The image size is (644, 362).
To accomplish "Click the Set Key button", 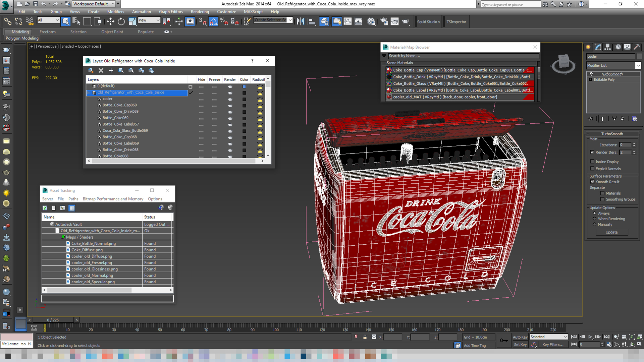I will [520, 345].
